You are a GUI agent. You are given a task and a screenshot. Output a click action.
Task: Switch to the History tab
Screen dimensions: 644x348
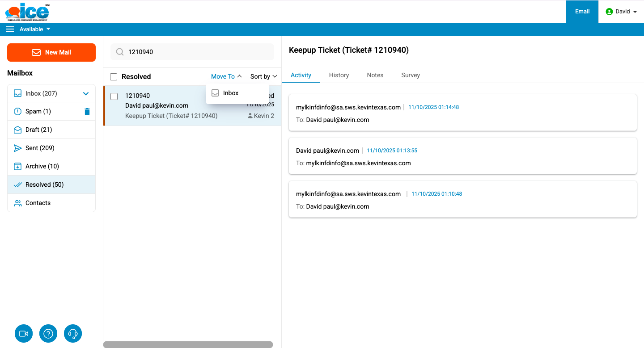(x=339, y=75)
